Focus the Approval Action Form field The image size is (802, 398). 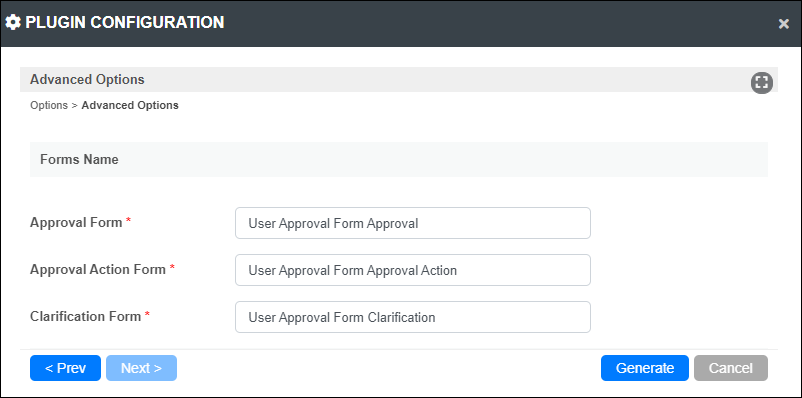(x=413, y=270)
